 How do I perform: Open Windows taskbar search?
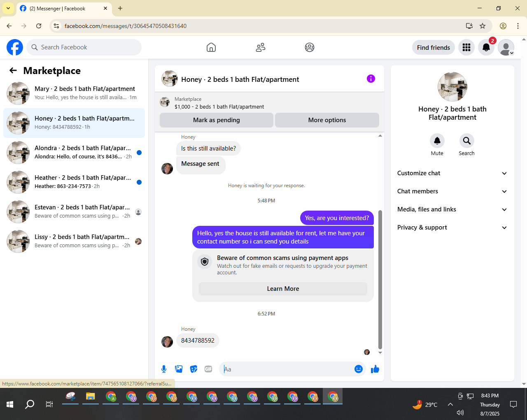pos(30,404)
